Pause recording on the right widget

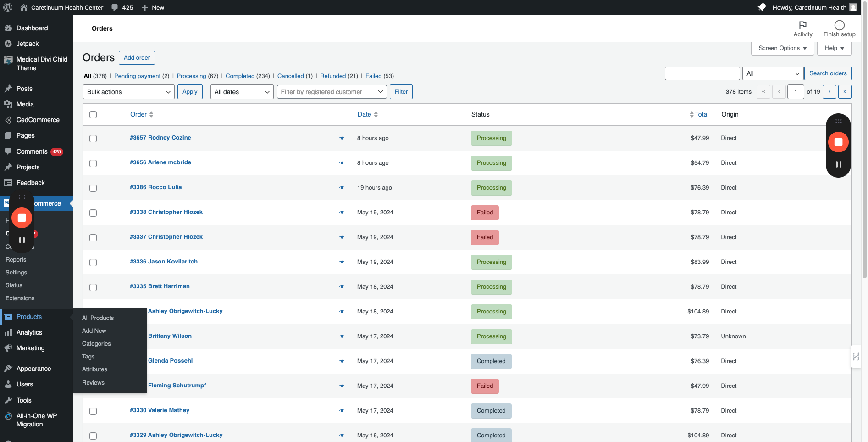coord(838,164)
